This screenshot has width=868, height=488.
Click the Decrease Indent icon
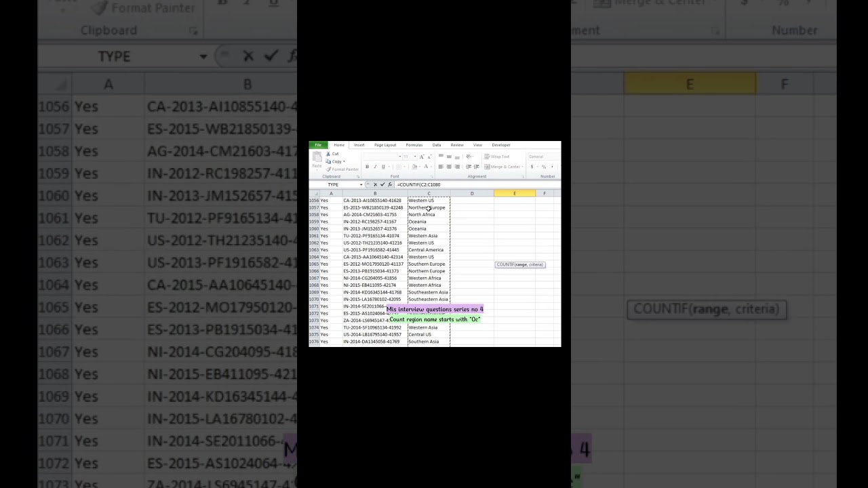469,167
